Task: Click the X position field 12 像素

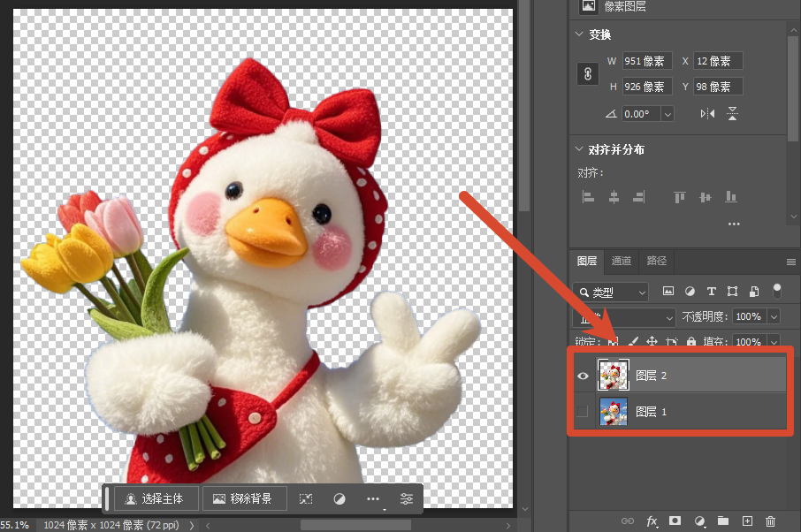Action: point(718,61)
